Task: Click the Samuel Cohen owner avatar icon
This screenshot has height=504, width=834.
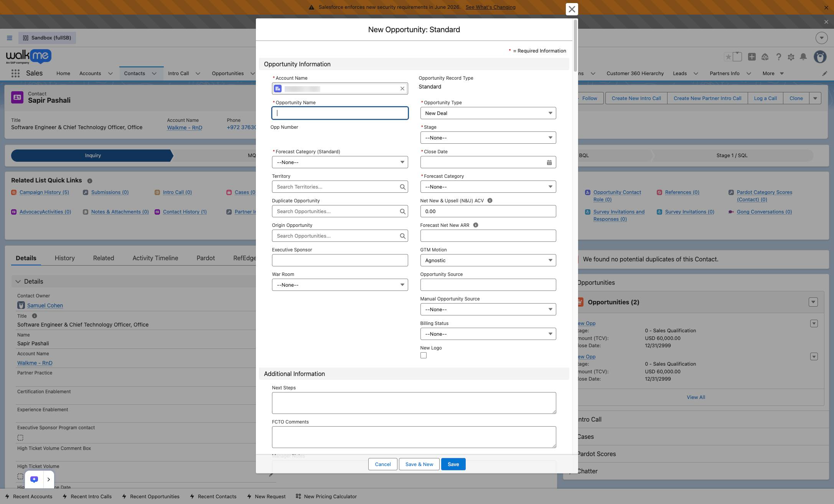Action: pos(21,305)
